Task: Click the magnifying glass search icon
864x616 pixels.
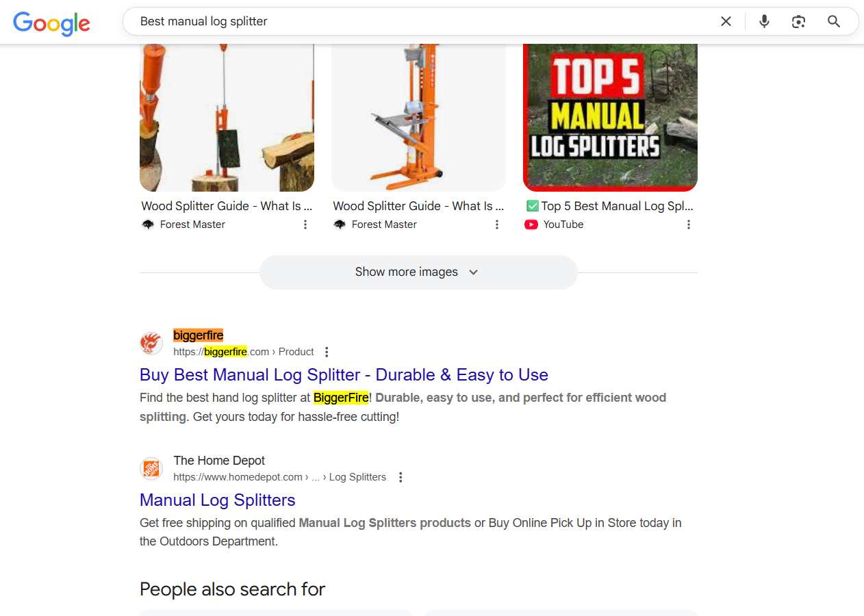Action: click(833, 21)
